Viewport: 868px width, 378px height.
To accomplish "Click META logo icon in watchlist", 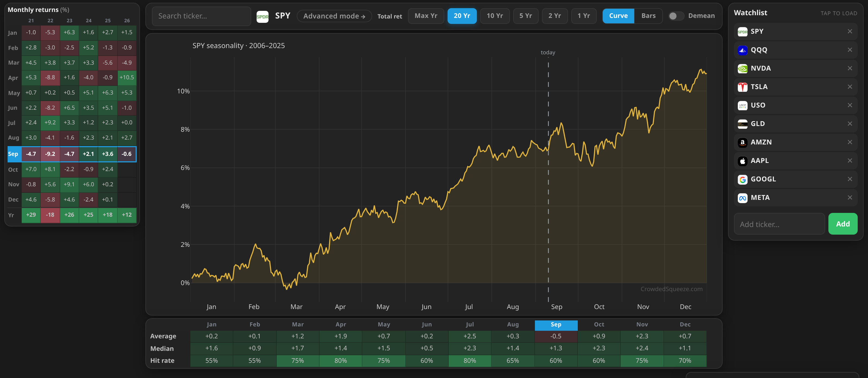I will click(x=742, y=198).
